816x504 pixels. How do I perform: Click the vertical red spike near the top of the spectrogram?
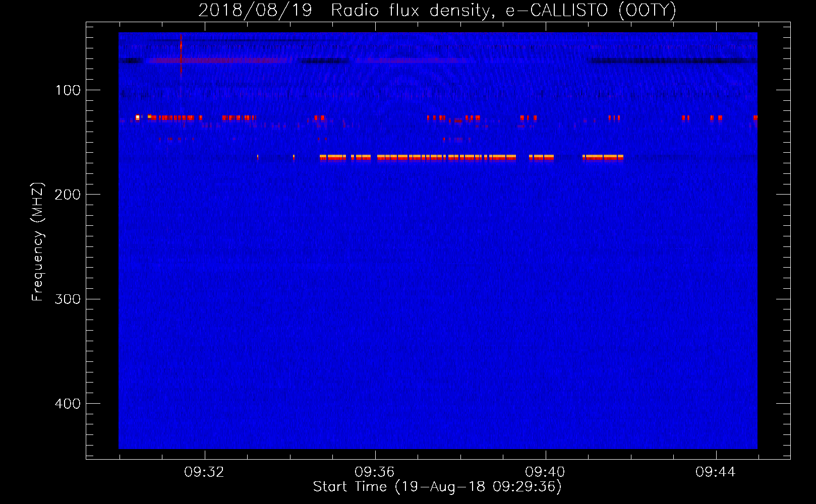(x=181, y=54)
